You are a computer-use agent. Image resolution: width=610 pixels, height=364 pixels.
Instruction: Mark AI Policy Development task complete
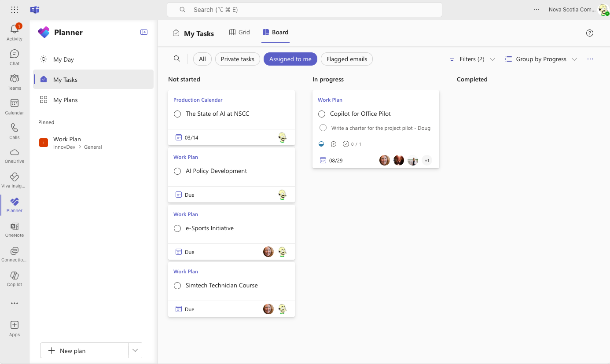[177, 171]
